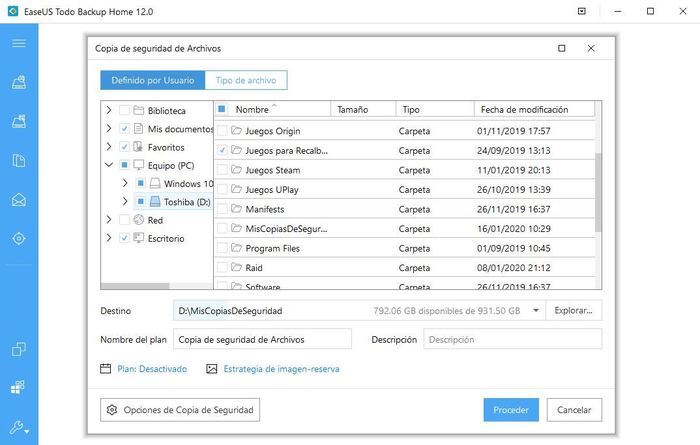Click the Windows 10 drive icon

(155, 183)
